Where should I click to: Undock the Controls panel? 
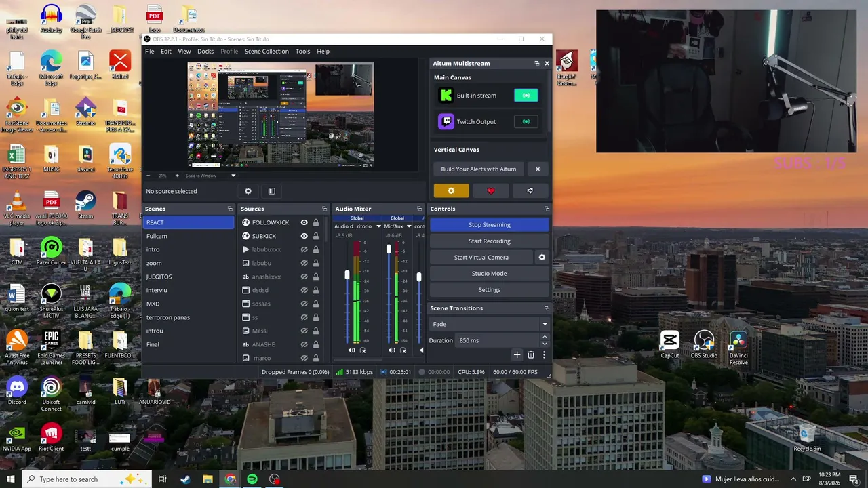click(547, 209)
